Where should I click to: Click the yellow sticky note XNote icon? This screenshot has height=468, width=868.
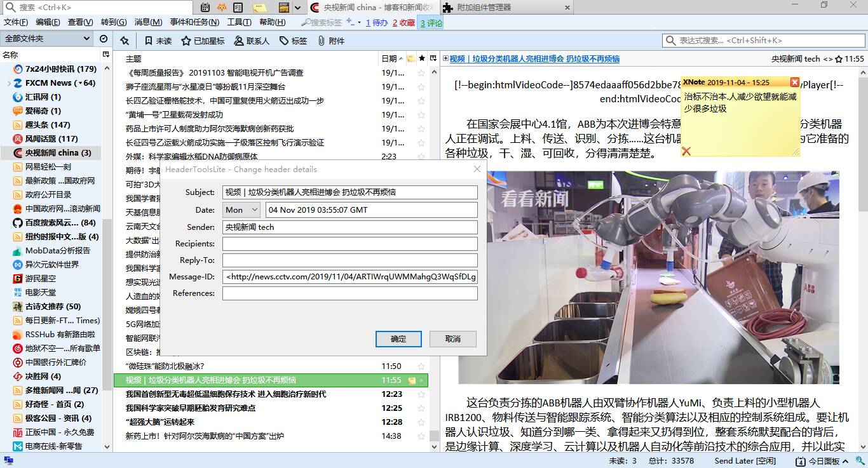point(259,8)
